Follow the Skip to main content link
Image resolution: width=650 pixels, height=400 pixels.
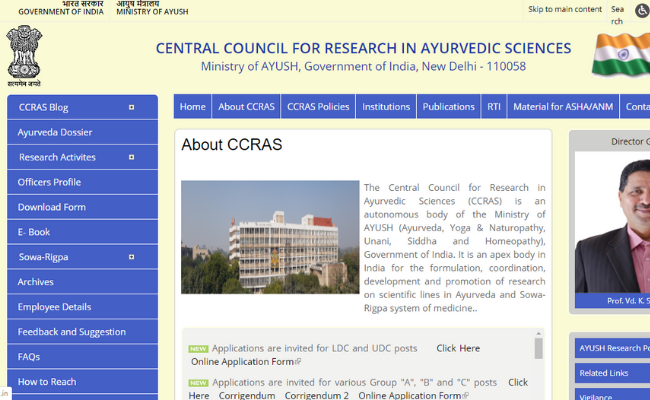click(565, 9)
